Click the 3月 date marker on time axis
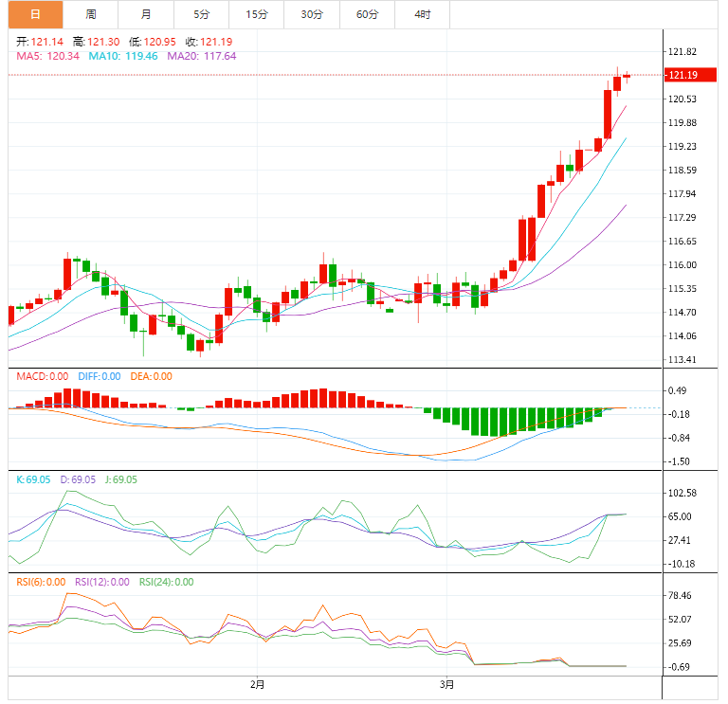The height and width of the screenshot is (704, 728). [446, 684]
